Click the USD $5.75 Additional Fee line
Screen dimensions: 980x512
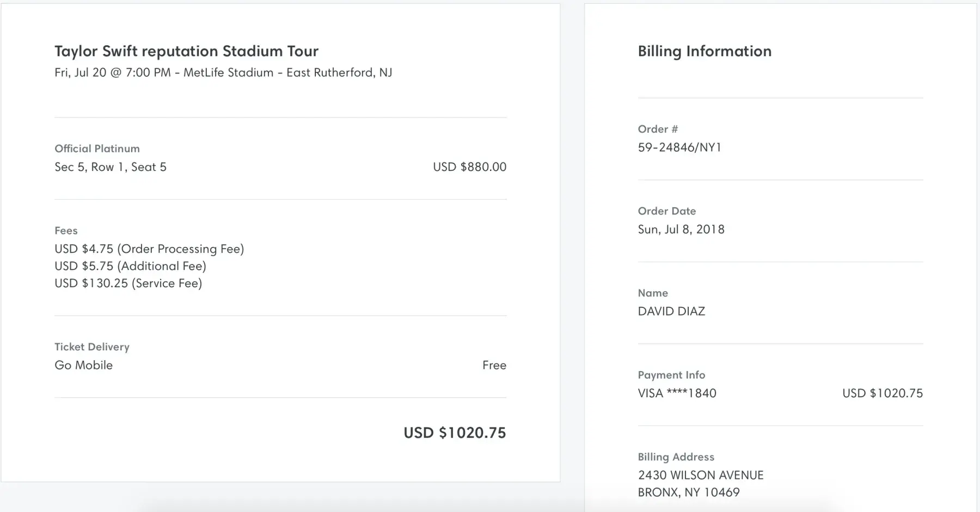pyautogui.click(x=130, y=266)
